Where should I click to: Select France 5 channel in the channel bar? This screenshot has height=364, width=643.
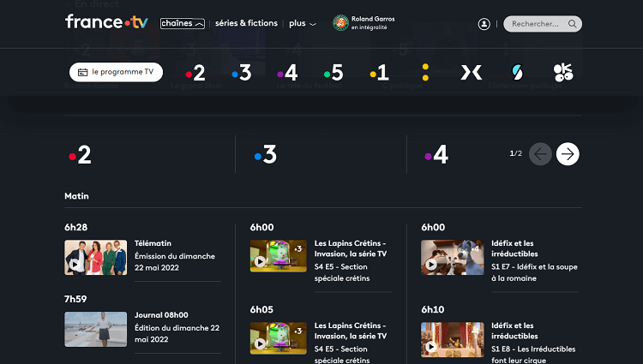[x=334, y=73]
